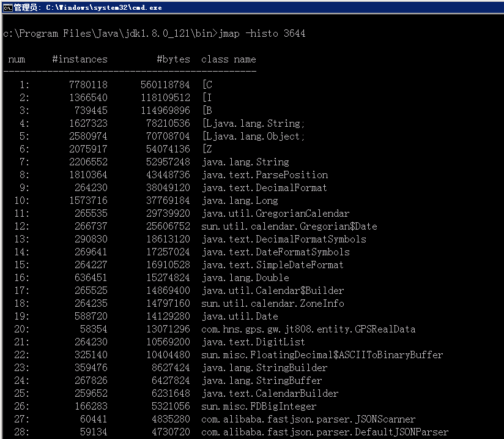Click the 'num' column header
This screenshot has width=504, height=439.
[x=17, y=59]
